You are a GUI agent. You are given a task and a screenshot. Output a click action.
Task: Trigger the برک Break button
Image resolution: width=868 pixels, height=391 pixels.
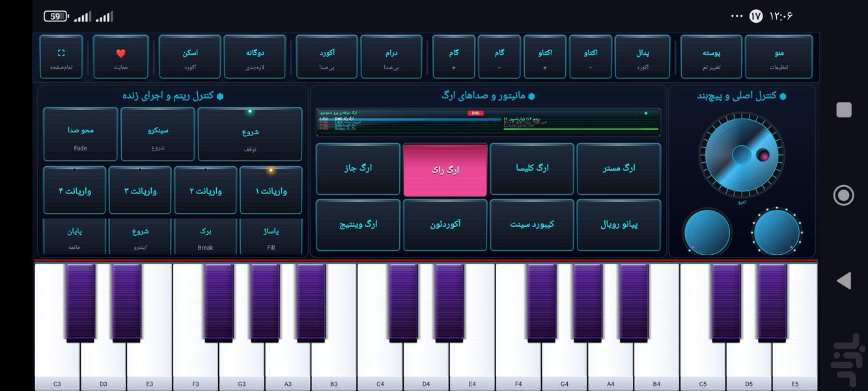click(x=206, y=237)
